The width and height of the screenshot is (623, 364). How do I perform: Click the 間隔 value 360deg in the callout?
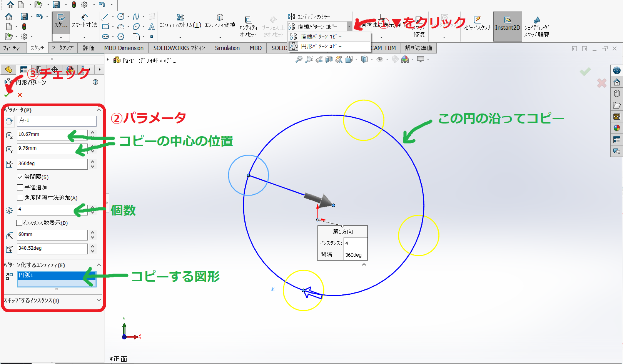coord(356,255)
